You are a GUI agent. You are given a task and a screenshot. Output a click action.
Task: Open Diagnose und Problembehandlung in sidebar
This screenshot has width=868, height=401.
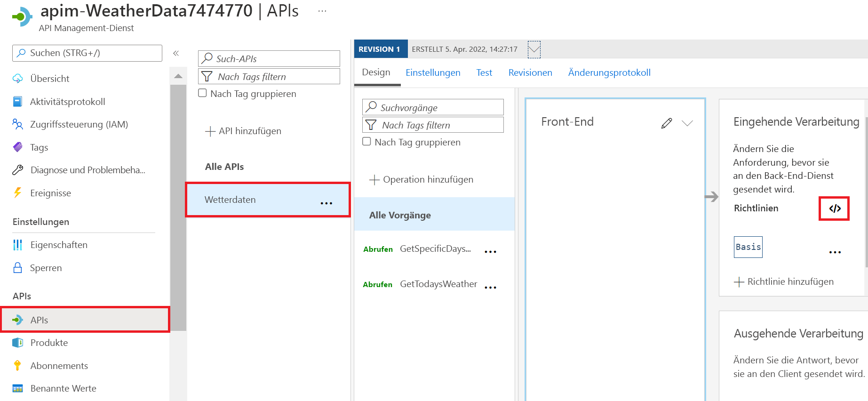tap(88, 170)
